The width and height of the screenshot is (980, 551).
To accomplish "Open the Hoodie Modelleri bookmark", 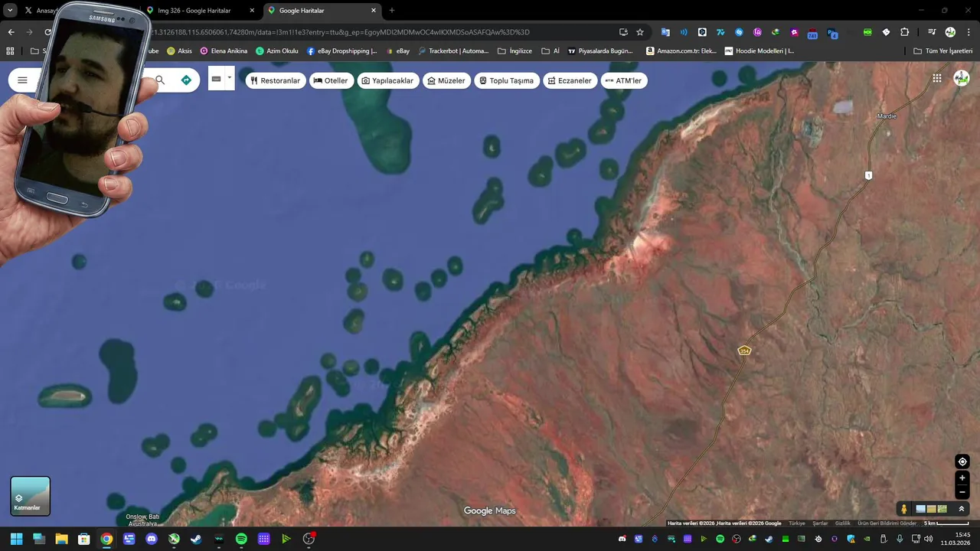I will pos(759,51).
